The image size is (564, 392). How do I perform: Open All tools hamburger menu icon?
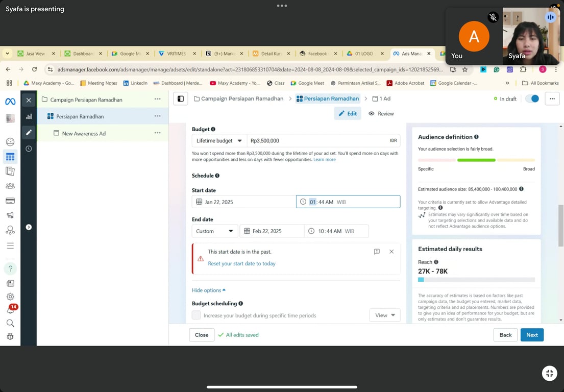point(10,246)
